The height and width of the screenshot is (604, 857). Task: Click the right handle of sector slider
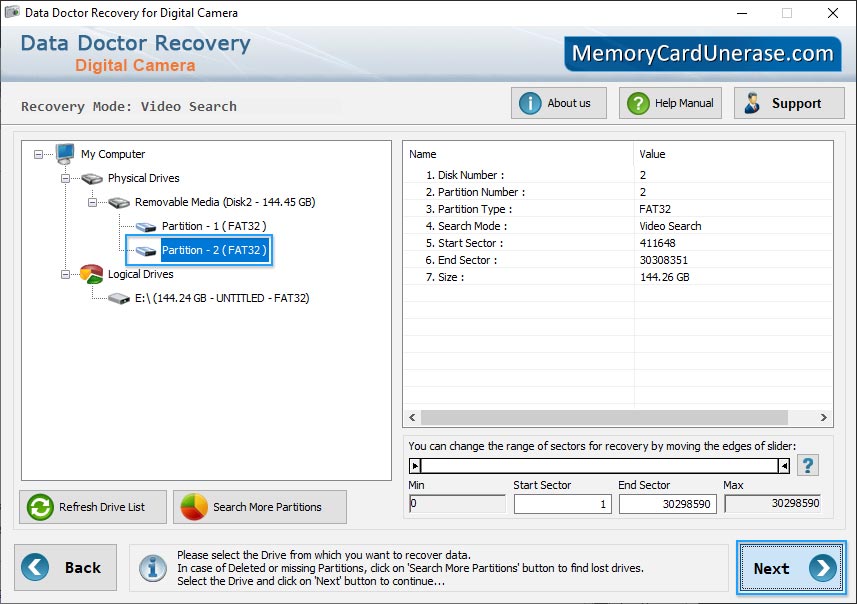pos(784,466)
